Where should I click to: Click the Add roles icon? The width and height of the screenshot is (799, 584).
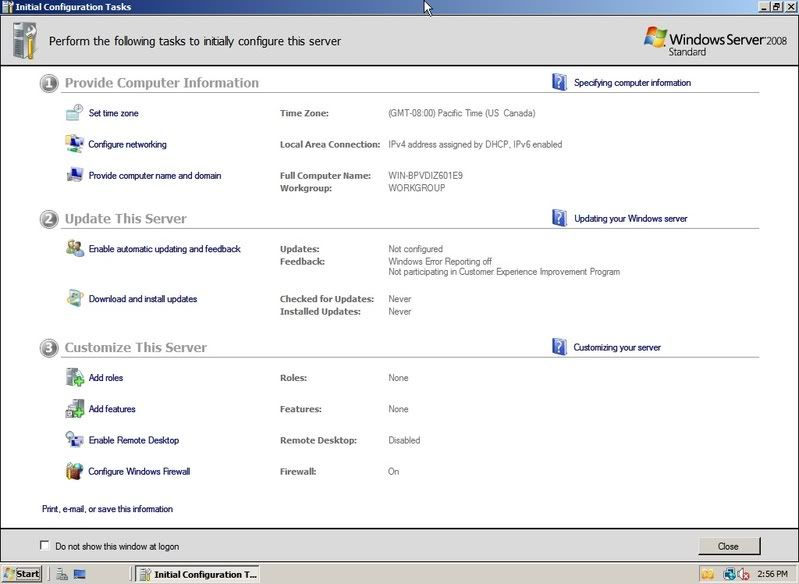pyautogui.click(x=75, y=378)
